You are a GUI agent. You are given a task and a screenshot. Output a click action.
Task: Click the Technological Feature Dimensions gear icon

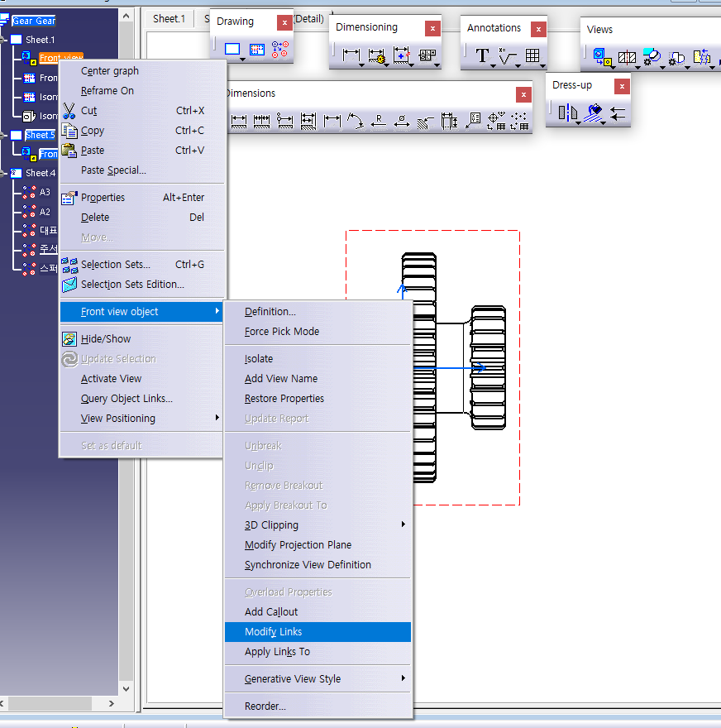[x=376, y=56]
